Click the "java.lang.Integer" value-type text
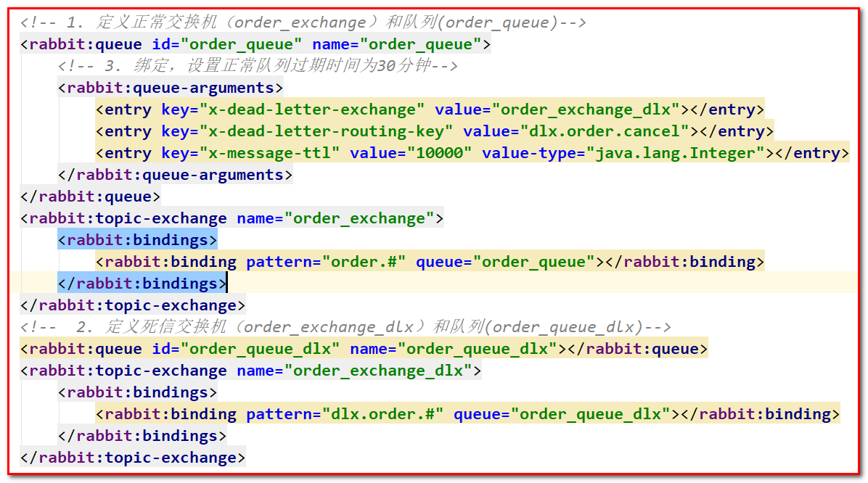Screen dimensions: 868x483 click(689, 153)
